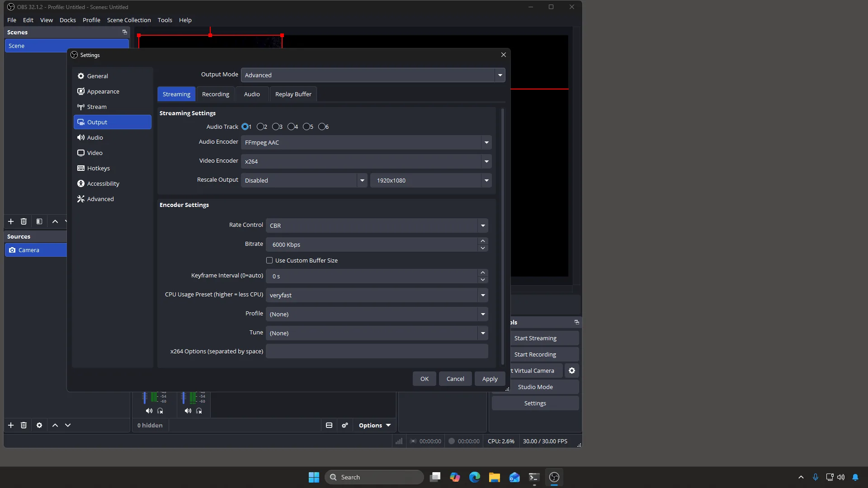Viewport: 868px width, 488px height.
Task: Expand the Tune dropdown
Action: pyautogui.click(x=377, y=333)
